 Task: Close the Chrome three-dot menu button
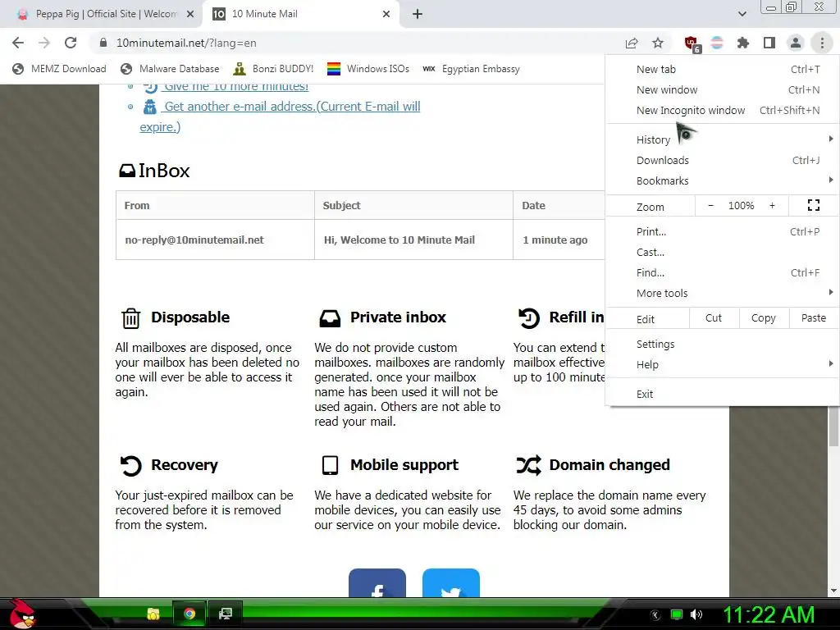[822, 43]
